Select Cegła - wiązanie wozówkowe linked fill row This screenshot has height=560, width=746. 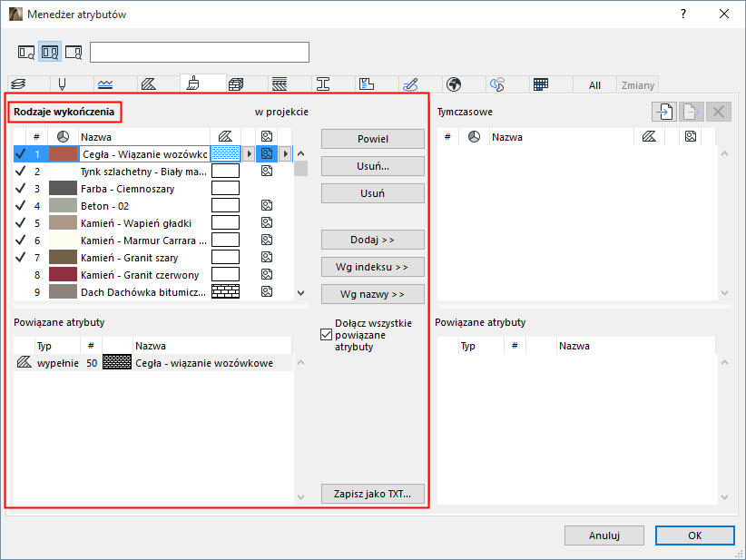coord(153,362)
